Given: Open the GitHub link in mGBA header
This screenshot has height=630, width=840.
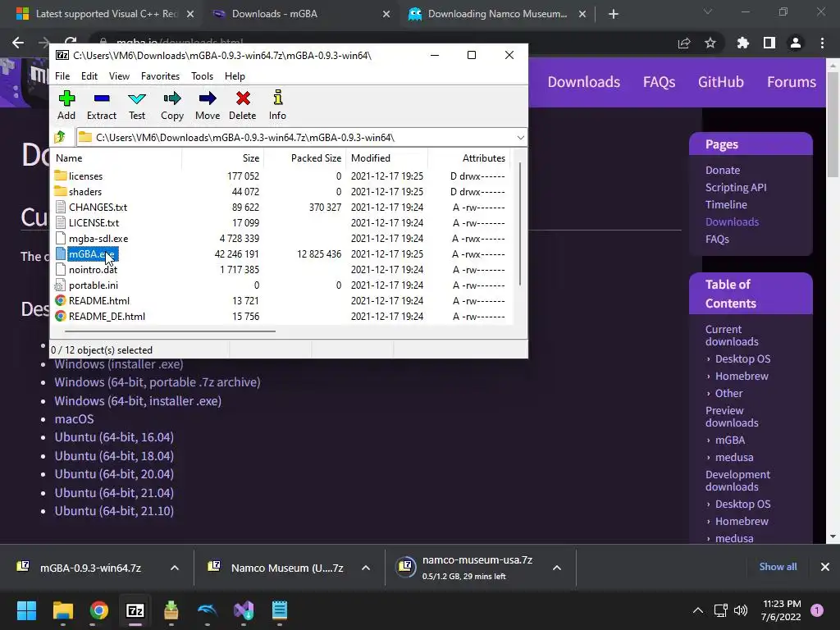Looking at the screenshot, I should pos(720,82).
